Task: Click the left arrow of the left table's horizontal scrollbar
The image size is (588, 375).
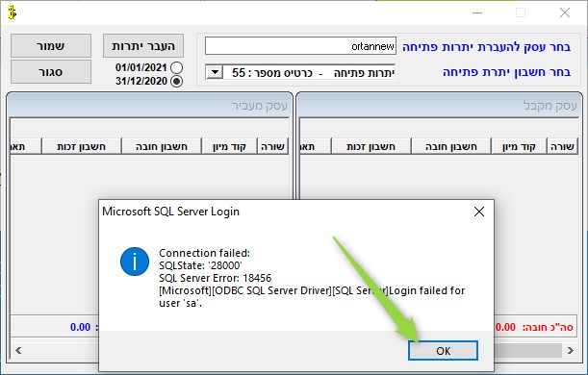Action: (x=18, y=351)
